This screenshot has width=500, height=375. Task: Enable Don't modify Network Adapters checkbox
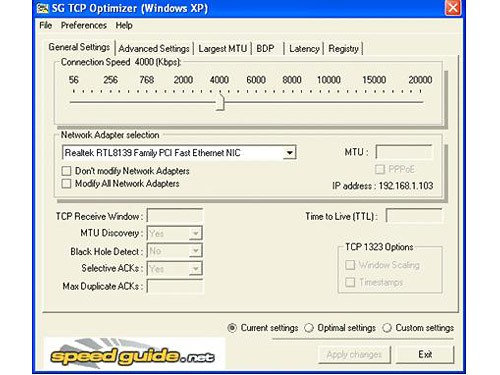tap(67, 171)
